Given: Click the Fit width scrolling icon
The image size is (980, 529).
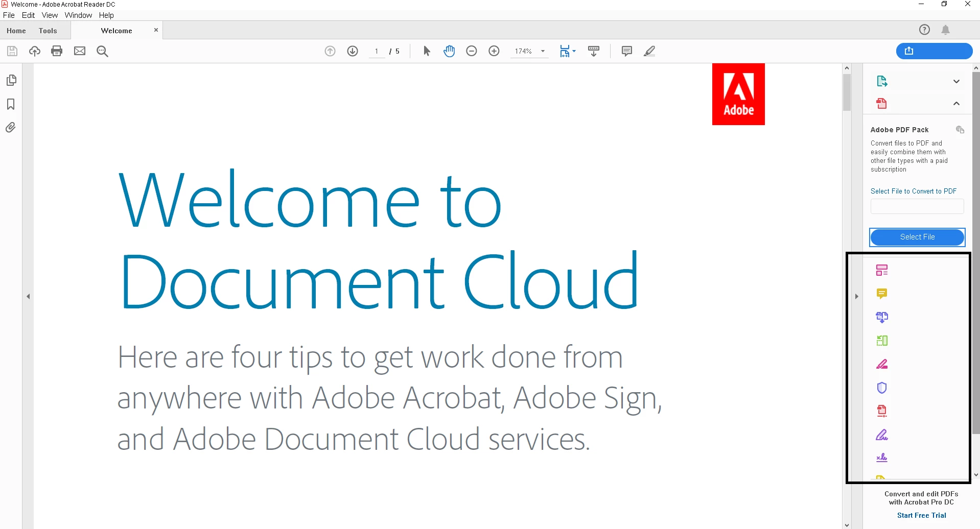Looking at the screenshot, I should pyautogui.click(x=565, y=51).
